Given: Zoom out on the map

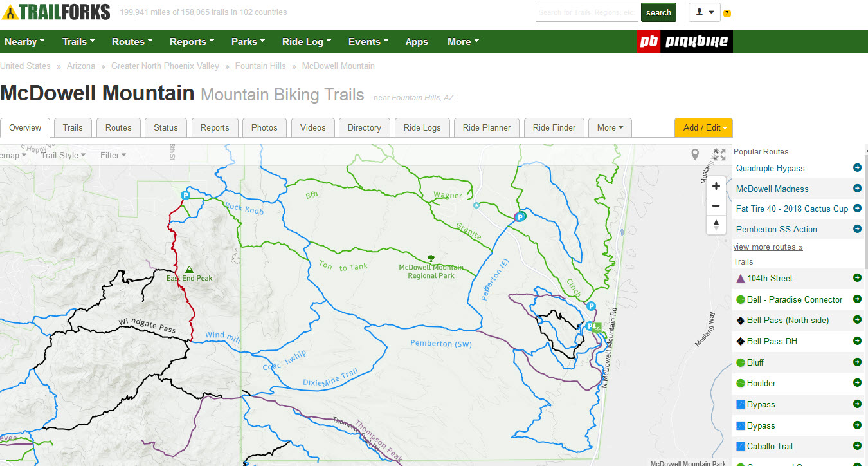Looking at the screenshot, I should pos(716,206).
